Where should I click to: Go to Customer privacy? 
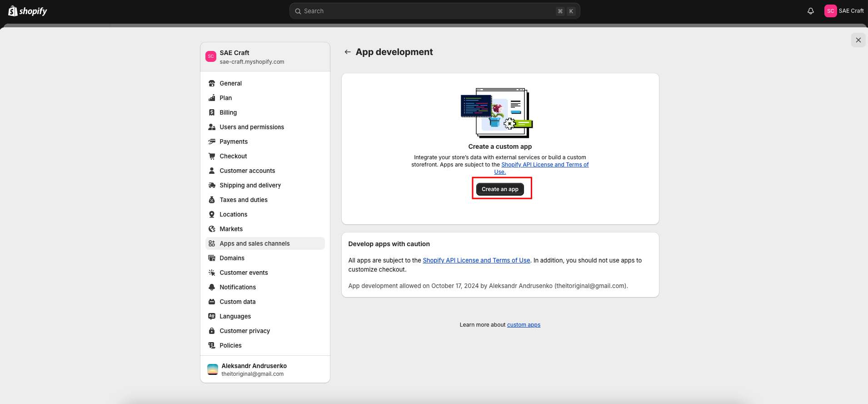pyautogui.click(x=265, y=331)
